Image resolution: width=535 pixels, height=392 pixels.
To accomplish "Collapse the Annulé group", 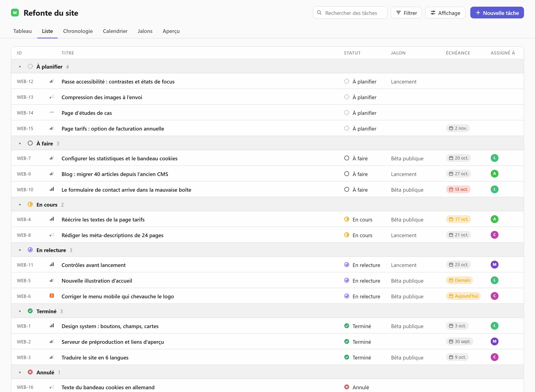I will [20, 373].
